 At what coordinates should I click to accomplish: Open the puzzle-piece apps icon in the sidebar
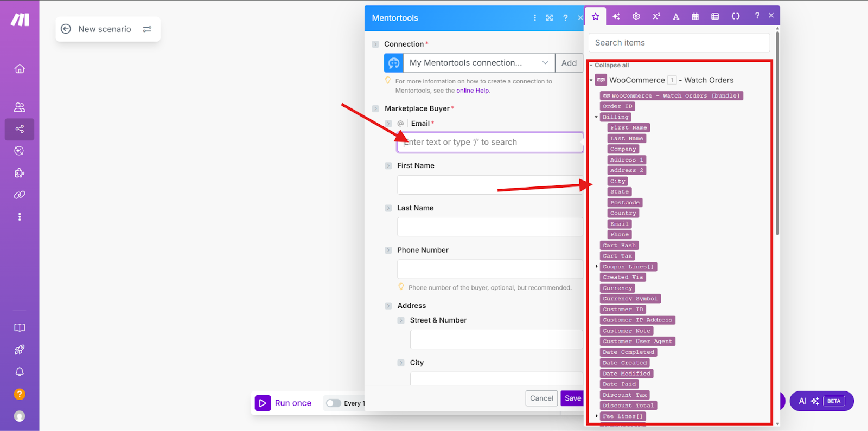point(20,173)
